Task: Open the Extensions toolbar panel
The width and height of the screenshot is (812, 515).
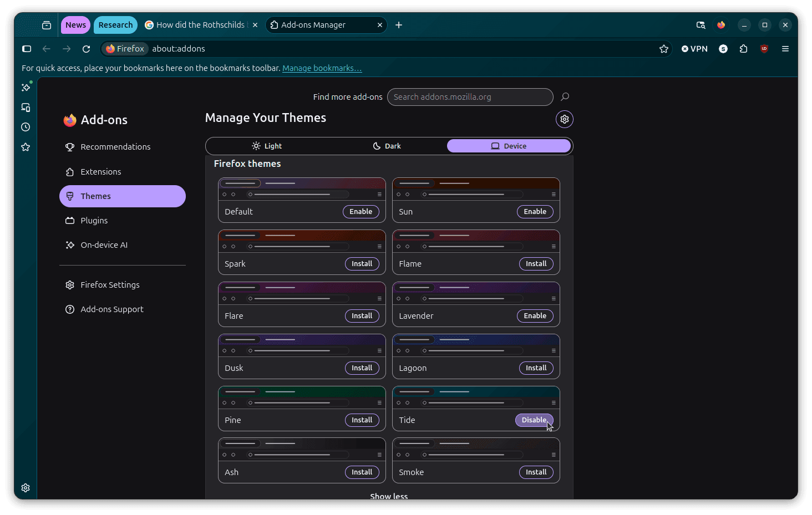Action: pyautogui.click(x=744, y=49)
